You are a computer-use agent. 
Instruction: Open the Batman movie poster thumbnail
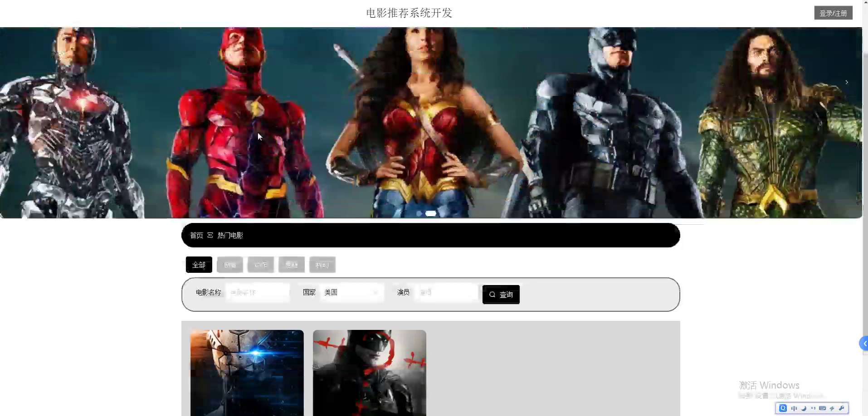[x=369, y=372]
